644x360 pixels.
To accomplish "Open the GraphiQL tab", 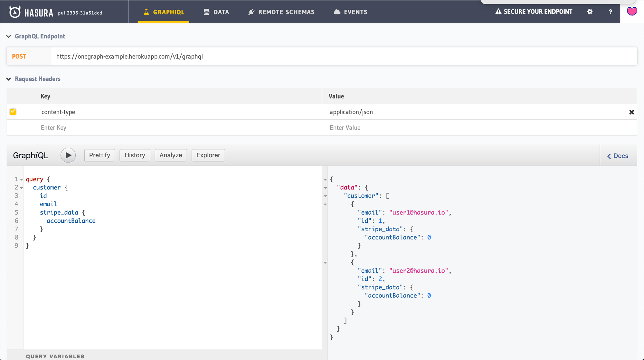I will [x=164, y=12].
